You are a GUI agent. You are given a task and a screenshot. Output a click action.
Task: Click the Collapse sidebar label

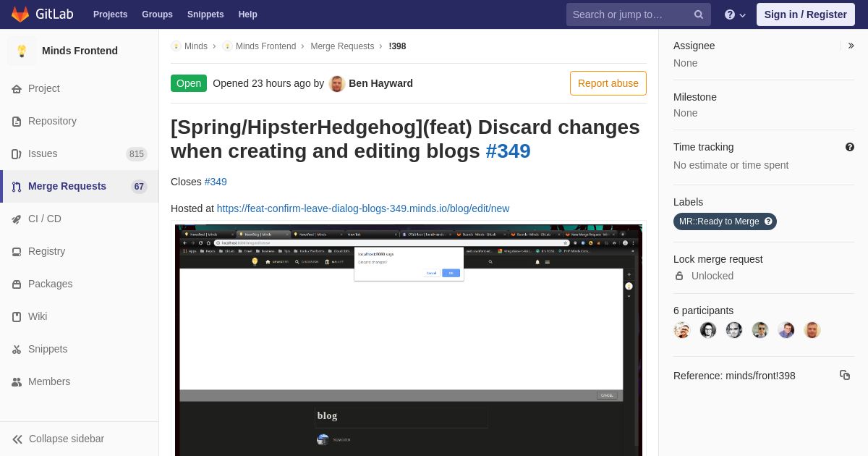pos(67,439)
